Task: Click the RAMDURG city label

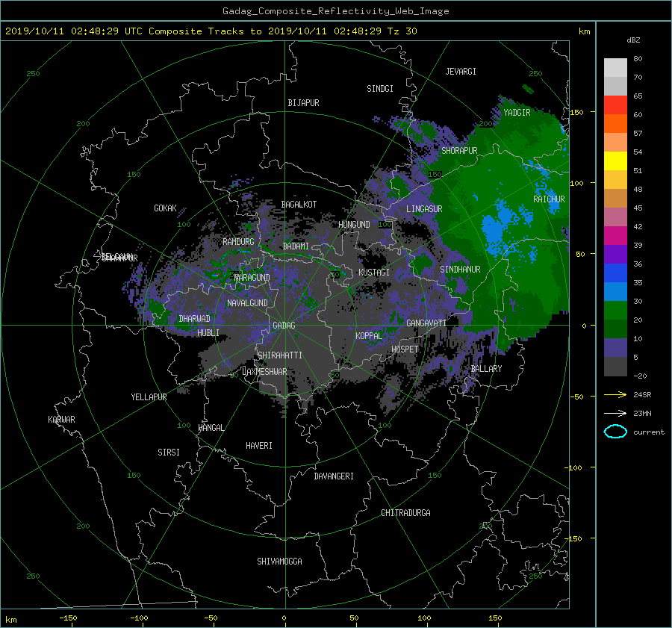Action: coord(238,242)
